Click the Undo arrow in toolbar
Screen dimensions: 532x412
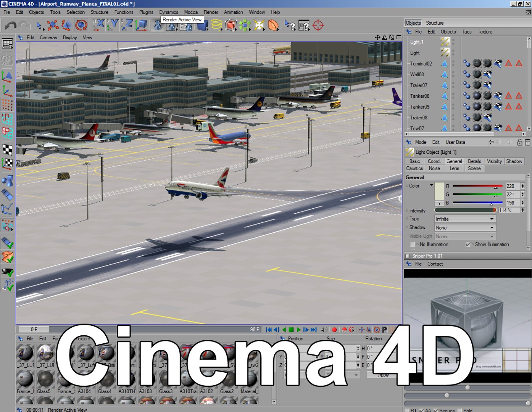click(x=10, y=26)
